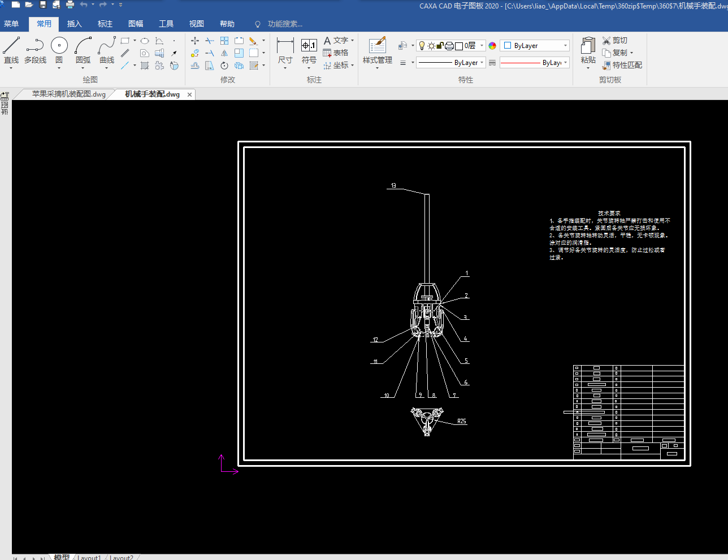Switch to the 视图 ribbon tab
Screen dimensions: 728x560
point(197,24)
